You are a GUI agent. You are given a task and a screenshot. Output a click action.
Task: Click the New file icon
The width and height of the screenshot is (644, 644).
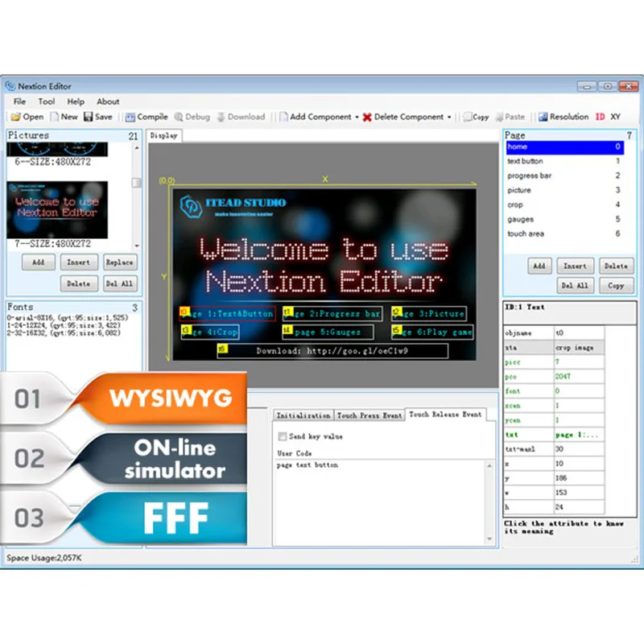[x=54, y=117]
